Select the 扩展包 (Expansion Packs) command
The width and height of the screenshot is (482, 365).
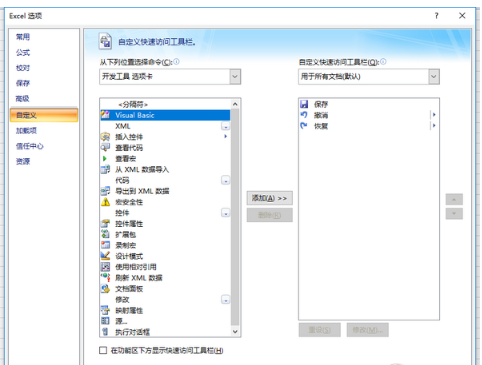(165, 235)
